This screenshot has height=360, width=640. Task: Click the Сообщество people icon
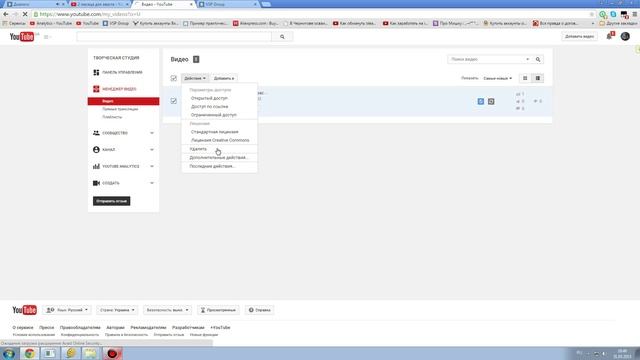pyautogui.click(x=96, y=133)
